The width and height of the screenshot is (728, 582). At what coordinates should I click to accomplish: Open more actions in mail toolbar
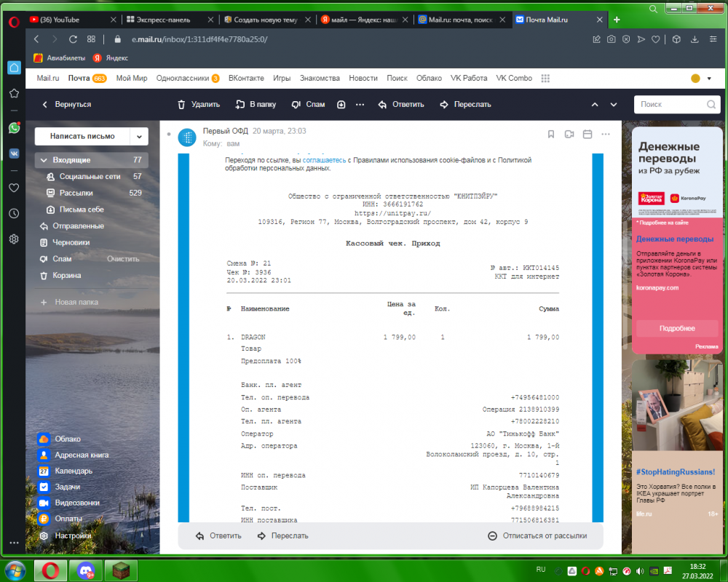tap(360, 105)
